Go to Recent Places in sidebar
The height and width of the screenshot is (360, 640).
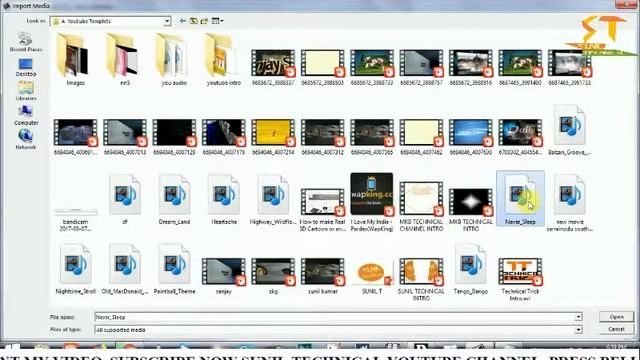click(26, 42)
